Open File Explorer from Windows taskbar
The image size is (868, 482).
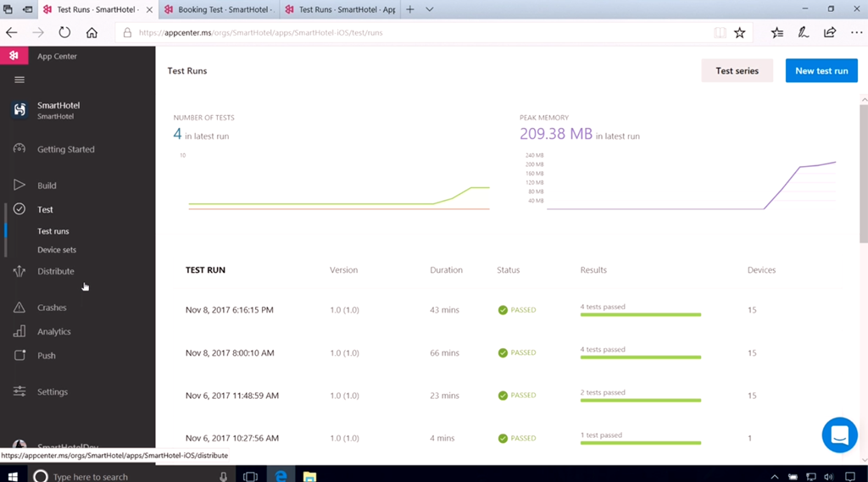[x=309, y=476]
